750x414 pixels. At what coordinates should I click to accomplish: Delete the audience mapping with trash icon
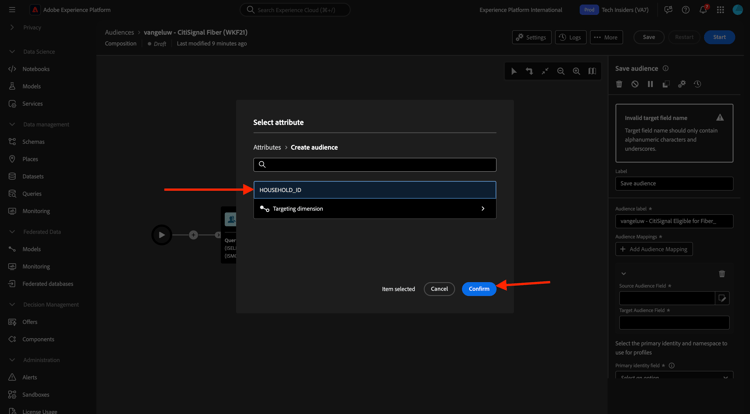point(722,273)
